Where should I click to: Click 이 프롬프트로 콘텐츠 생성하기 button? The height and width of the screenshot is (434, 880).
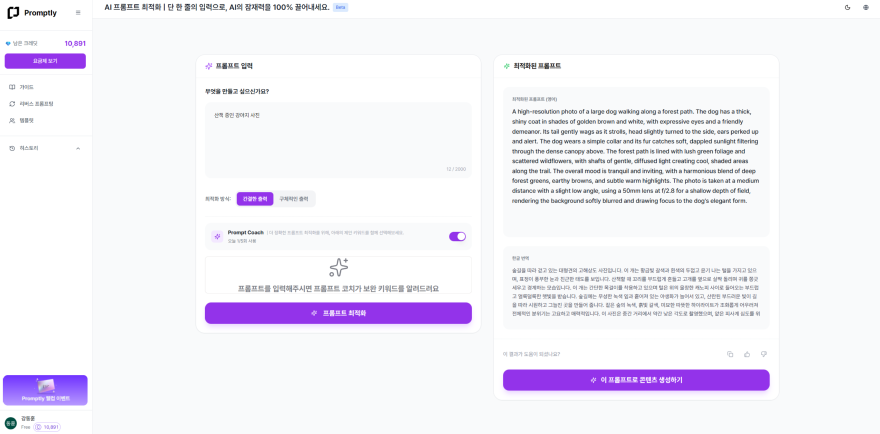pos(636,380)
